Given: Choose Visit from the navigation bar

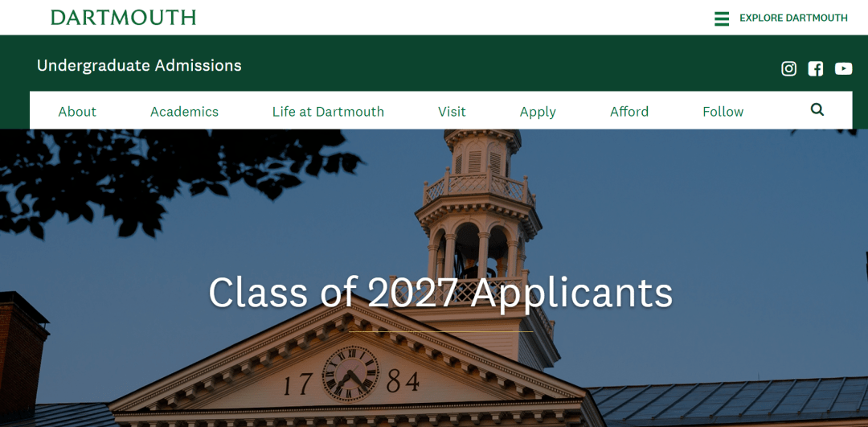Looking at the screenshot, I should click(x=452, y=111).
